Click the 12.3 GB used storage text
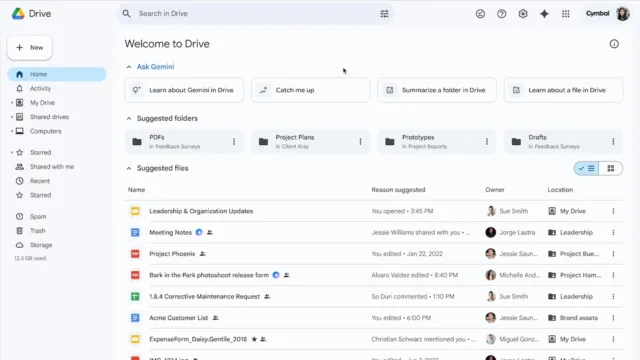The image size is (640, 360). [30, 258]
